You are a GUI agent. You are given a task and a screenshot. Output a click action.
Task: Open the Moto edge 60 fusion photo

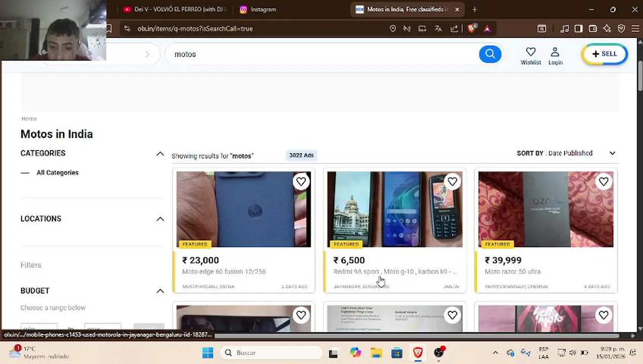tap(244, 209)
